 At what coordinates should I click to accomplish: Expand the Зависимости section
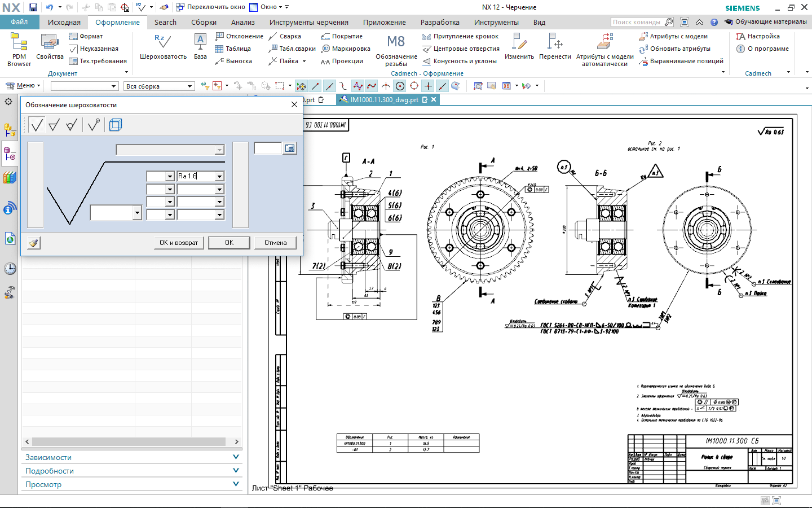133,457
